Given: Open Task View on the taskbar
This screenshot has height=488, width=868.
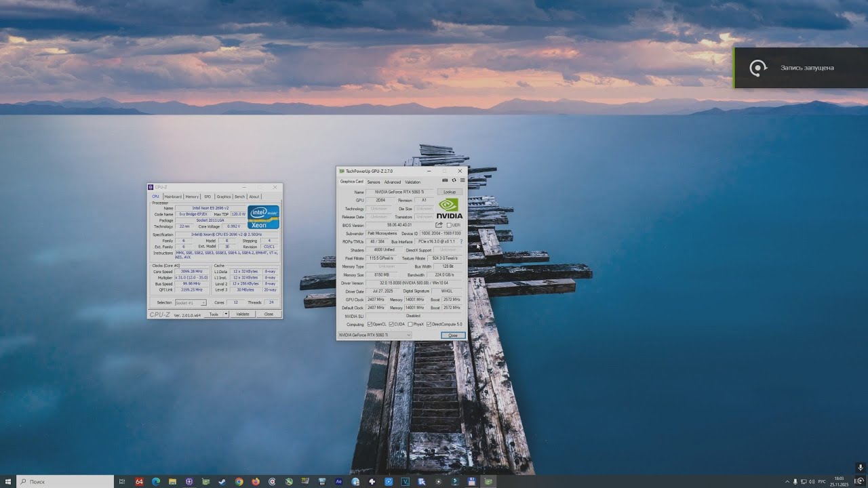Looking at the screenshot, I should 122,481.
